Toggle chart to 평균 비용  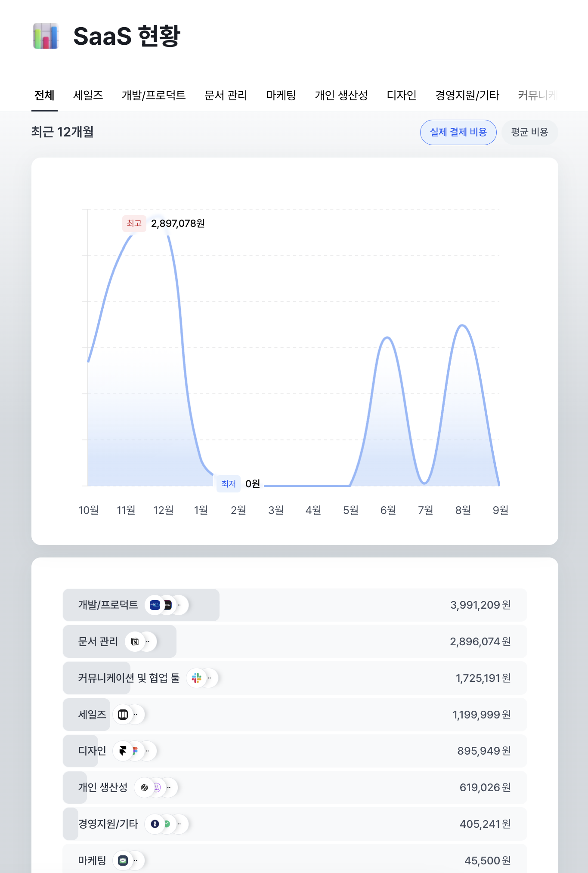(529, 132)
